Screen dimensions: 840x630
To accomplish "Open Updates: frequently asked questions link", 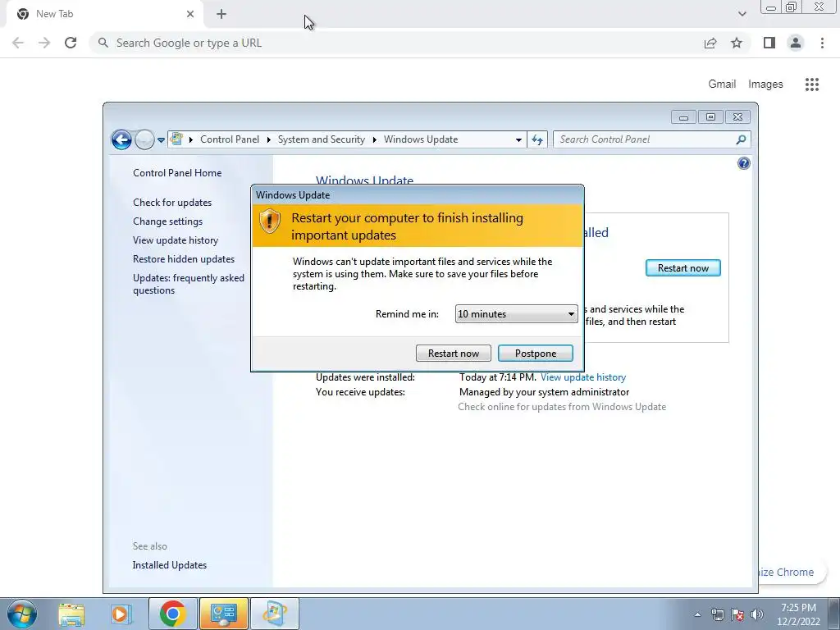I will pyautogui.click(x=189, y=284).
